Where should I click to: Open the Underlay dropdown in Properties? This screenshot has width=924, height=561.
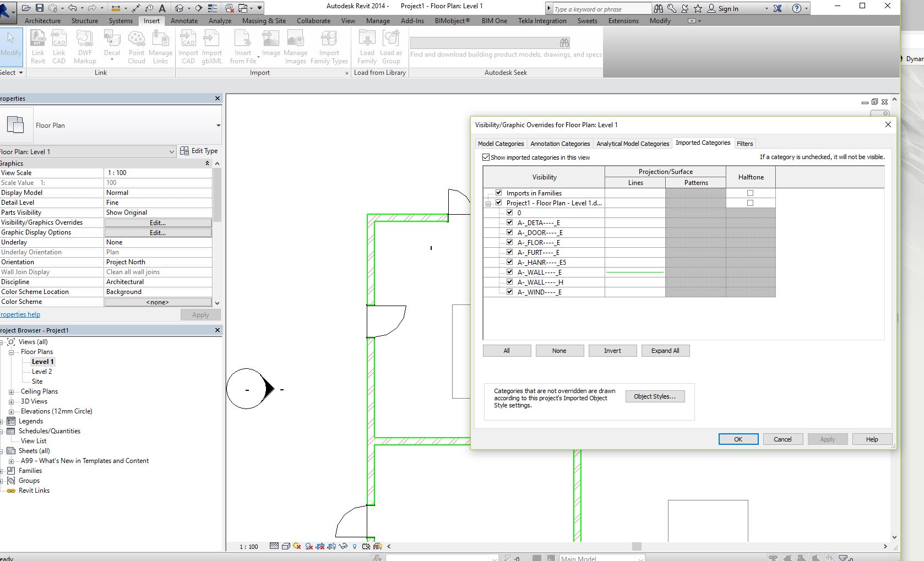coord(157,242)
